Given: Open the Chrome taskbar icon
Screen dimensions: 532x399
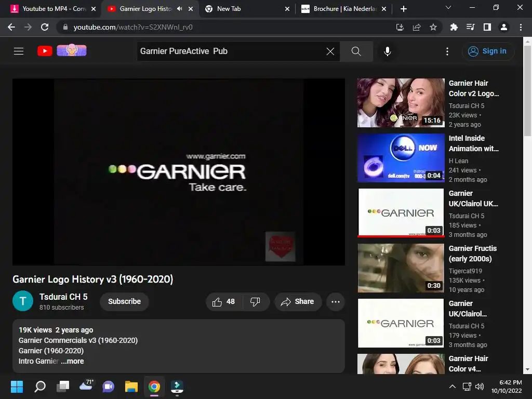Looking at the screenshot, I should click(154, 387).
